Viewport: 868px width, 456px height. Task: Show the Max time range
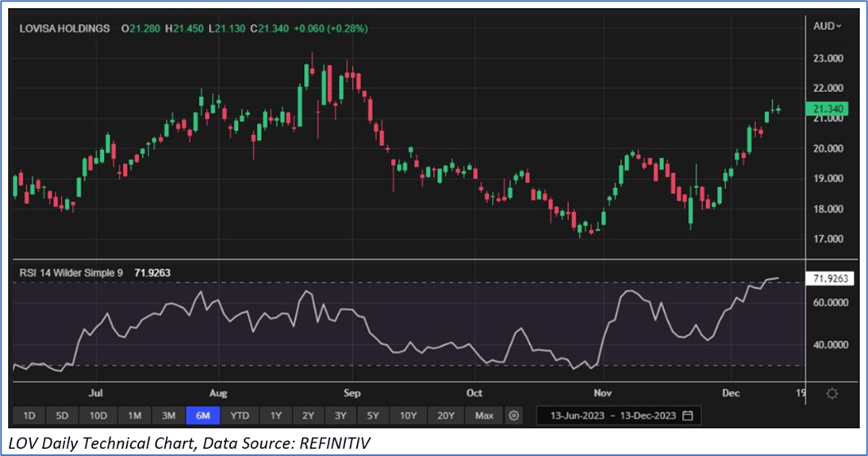click(x=484, y=416)
